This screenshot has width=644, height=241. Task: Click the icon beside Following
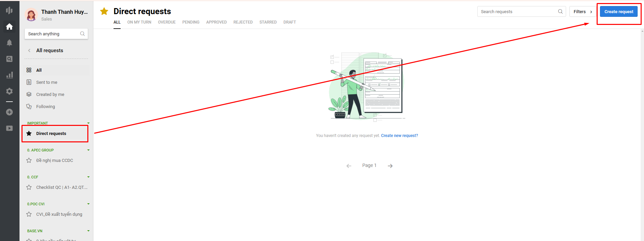(29, 106)
